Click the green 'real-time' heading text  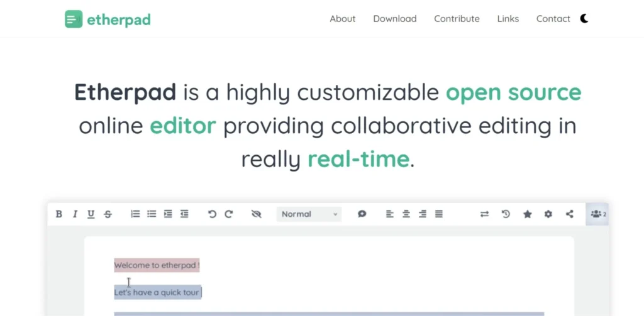[x=358, y=159]
